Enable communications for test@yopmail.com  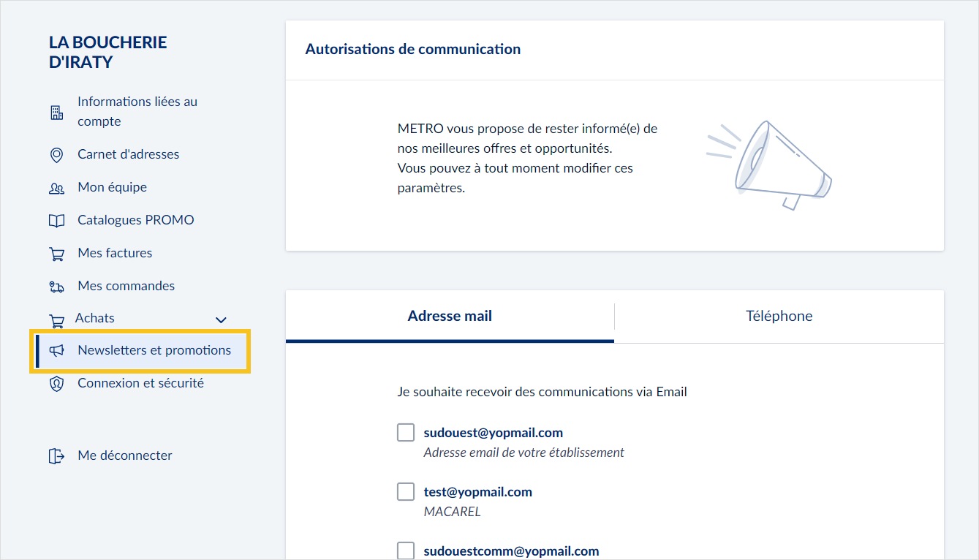pyautogui.click(x=405, y=491)
